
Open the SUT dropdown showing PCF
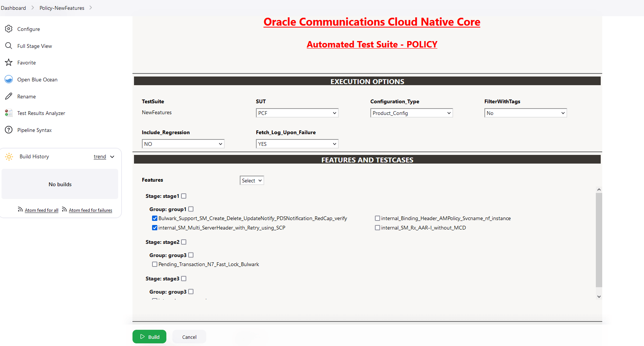pyautogui.click(x=297, y=113)
